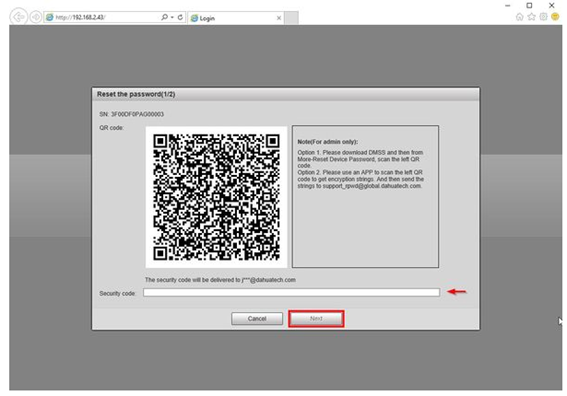Click the password reset QR code image
The image size is (567, 396).
click(x=216, y=197)
